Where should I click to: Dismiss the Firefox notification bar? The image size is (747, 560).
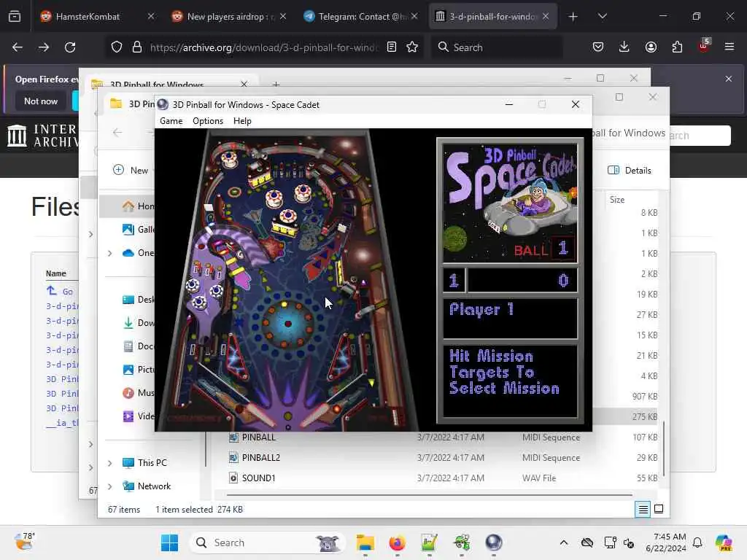click(729, 79)
